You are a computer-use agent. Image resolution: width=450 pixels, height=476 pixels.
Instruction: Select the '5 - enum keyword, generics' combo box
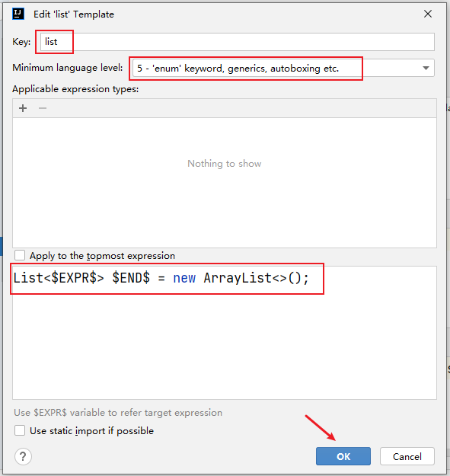[x=283, y=68]
